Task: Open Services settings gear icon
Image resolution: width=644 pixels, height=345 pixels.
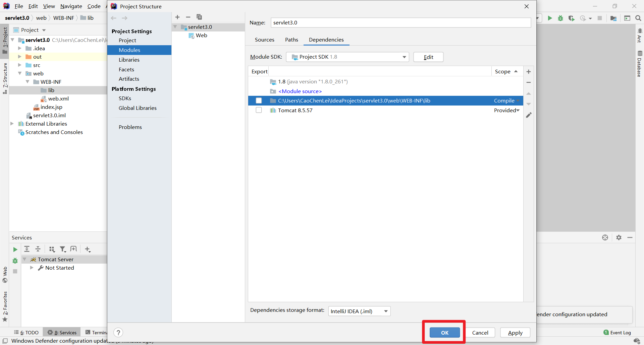Action: coord(619,237)
